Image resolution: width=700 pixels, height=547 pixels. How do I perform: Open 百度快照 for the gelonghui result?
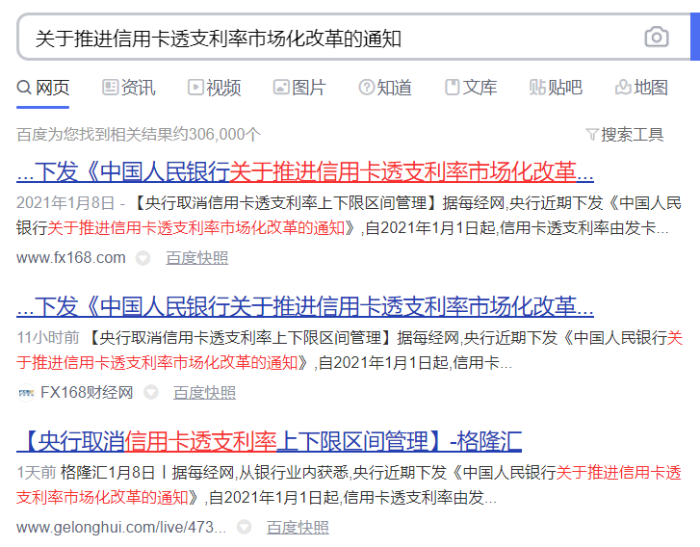coord(298,527)
